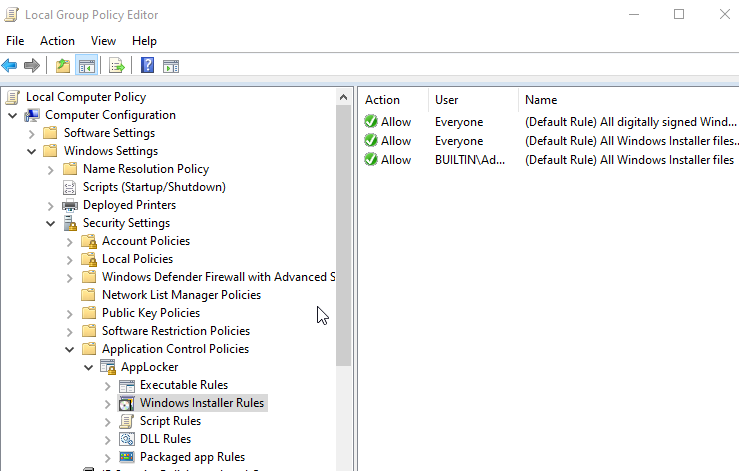Viewport: 739px width, 471px height.
Task: Expand the Name Resolution Policy node
Action: (x=50, y=170)
